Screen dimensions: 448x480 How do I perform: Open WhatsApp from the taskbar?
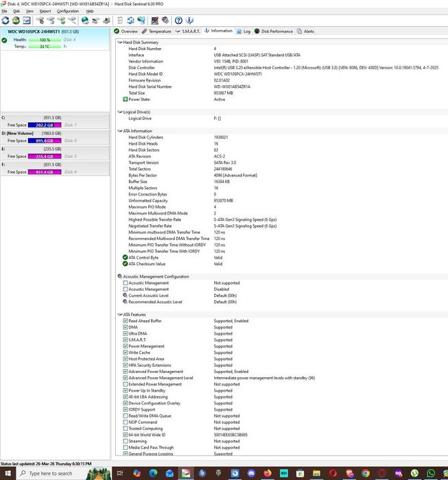[x=431, y=473]
